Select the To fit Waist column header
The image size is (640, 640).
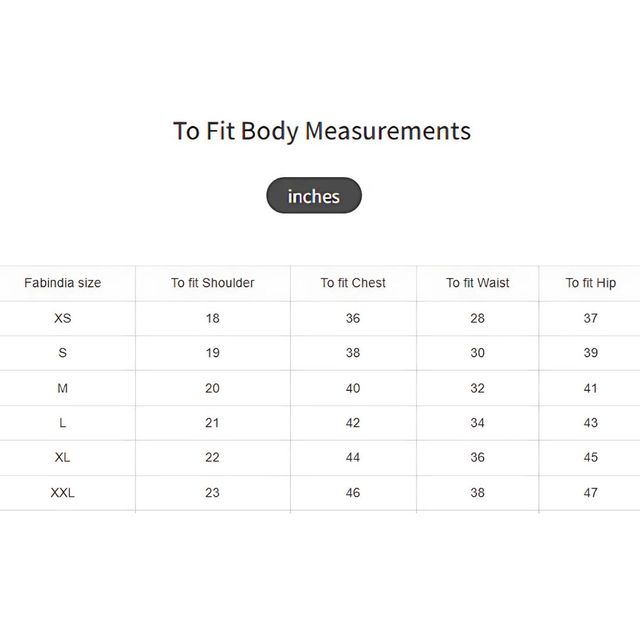[x=478, y=283]
